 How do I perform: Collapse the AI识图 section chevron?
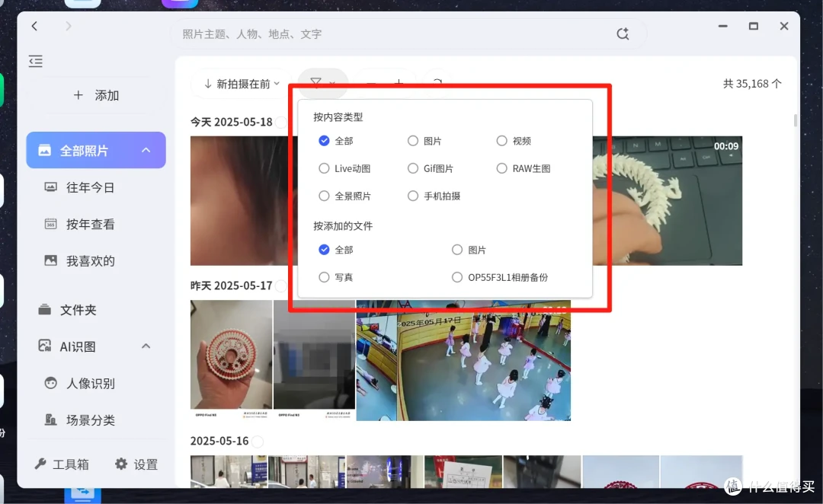[x=146, y=346]
